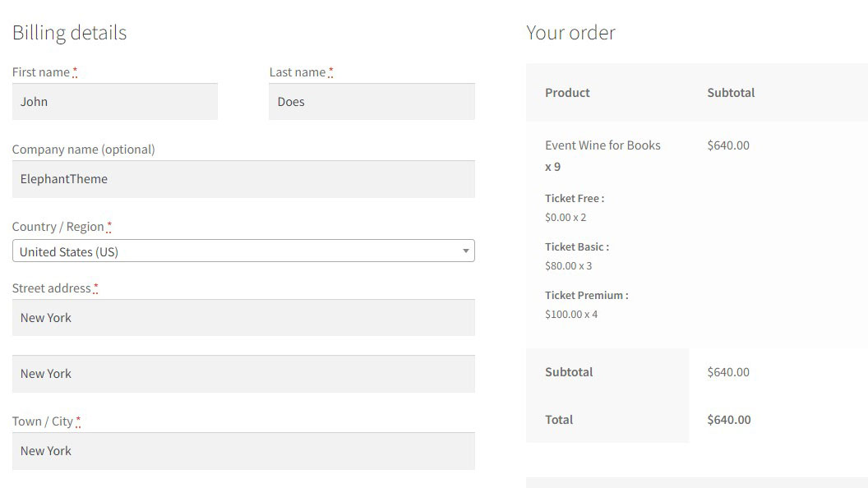Click the Street address label
Viewport: 868px width, 488px height.
[x=51, y=288]
